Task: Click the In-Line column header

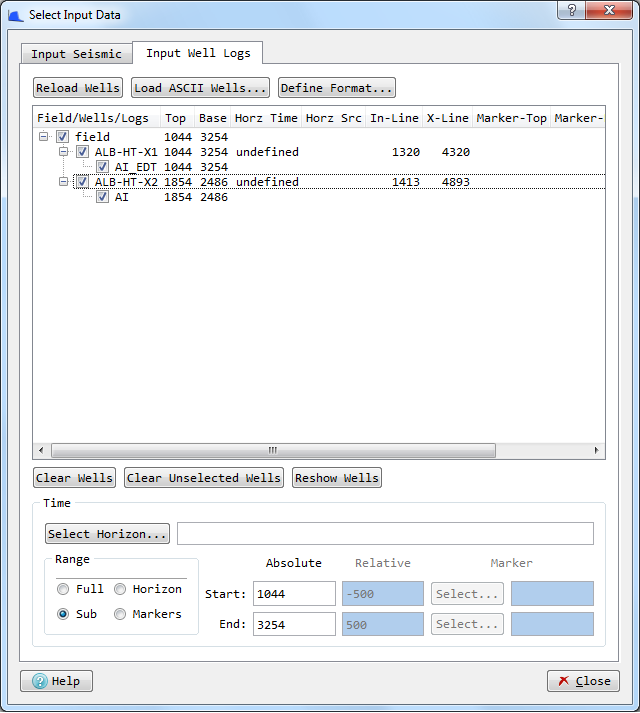Action: pyautogui.click(x=394, y=118)
